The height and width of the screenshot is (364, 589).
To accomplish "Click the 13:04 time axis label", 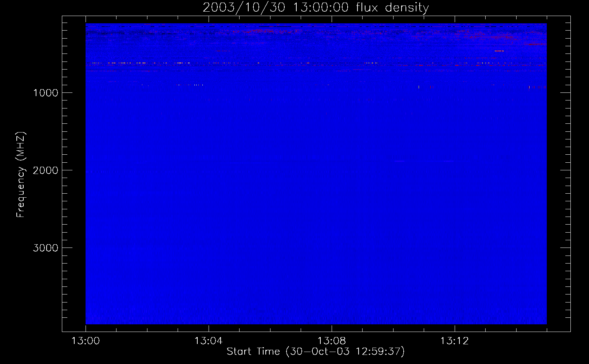I will coord(208,341).
